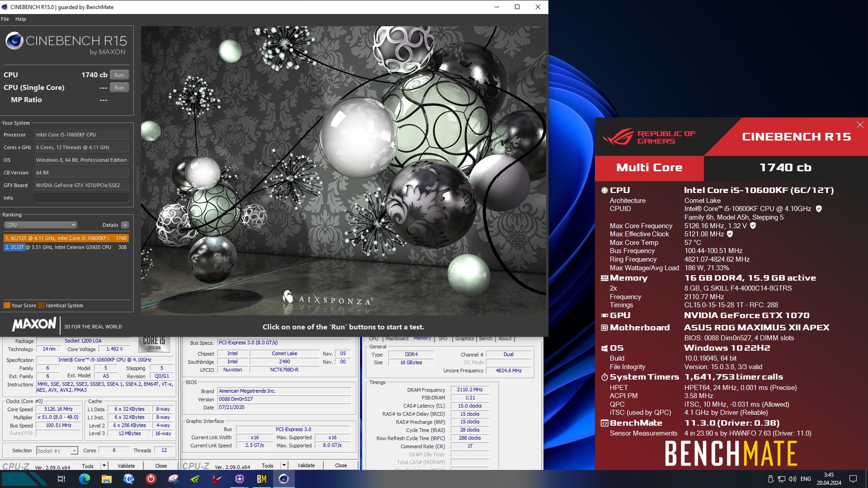Click the CPUID verified shield in BenchMate
This screenshot has width=868, height=488.
[819, 209]
